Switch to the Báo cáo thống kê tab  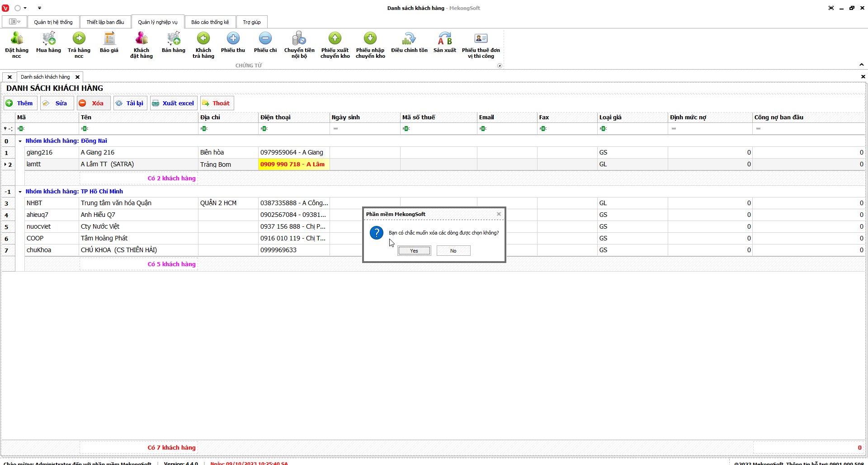(210, 22)
